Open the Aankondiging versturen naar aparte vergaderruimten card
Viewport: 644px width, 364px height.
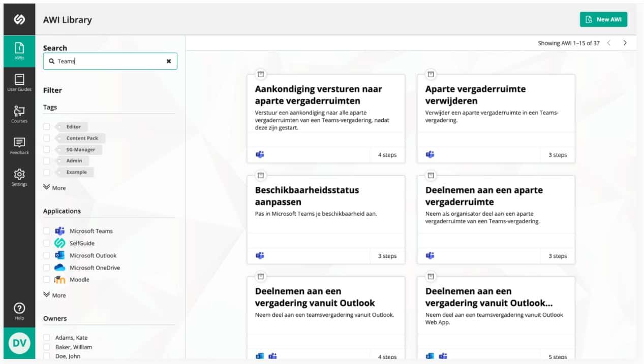(326, 119)
